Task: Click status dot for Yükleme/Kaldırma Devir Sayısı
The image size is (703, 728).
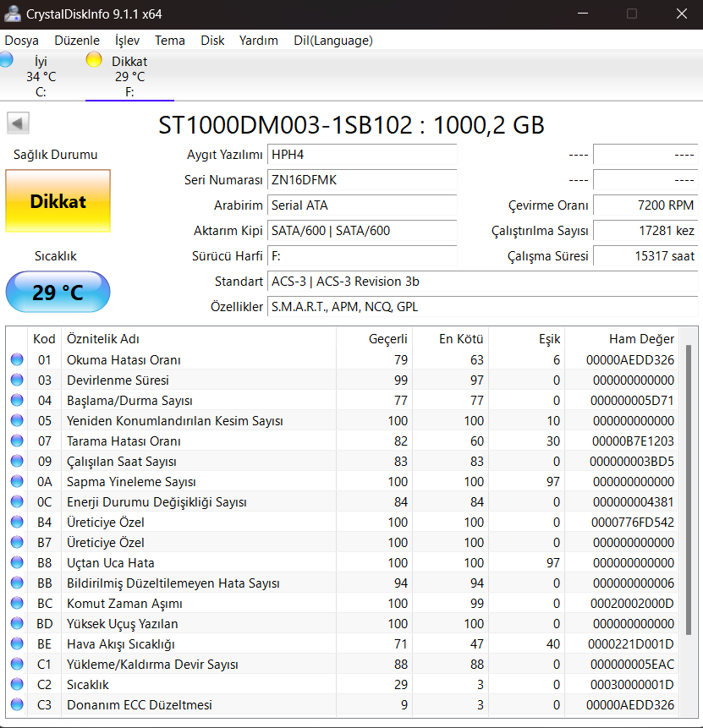Action: tap(17, 664)
